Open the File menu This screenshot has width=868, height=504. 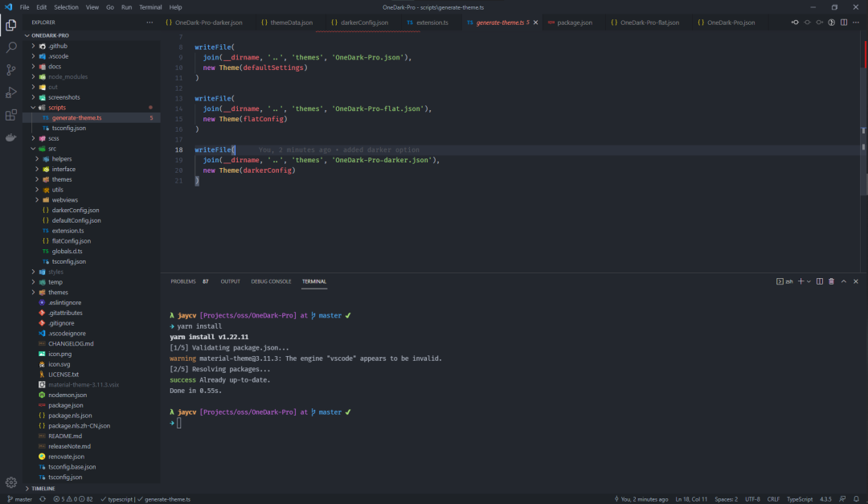[24, 7]
